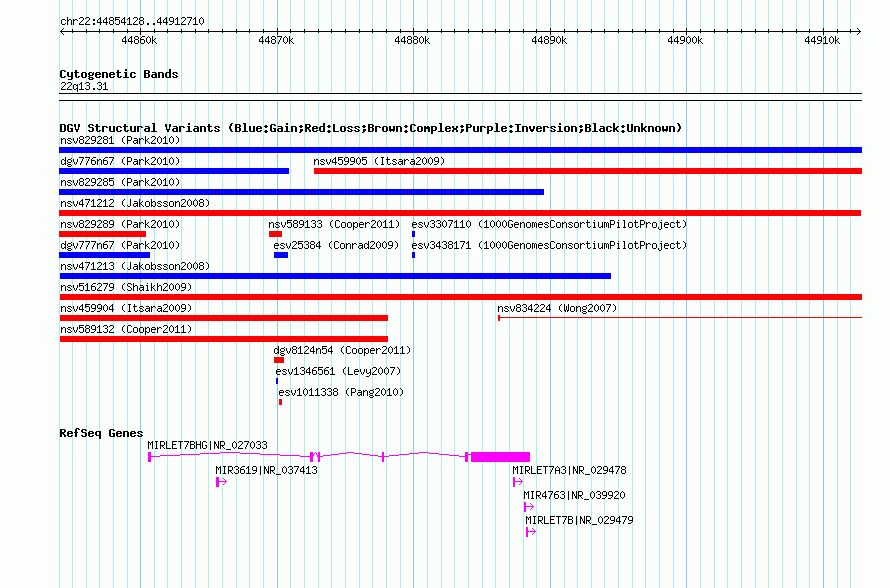Open the MIRLET7BHG|NR_027033 gene label
890x588 pixels.
click(207, 445)
